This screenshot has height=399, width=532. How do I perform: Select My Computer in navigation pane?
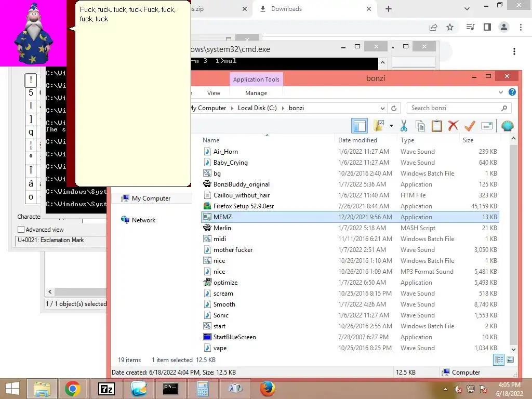pos(151,198)
